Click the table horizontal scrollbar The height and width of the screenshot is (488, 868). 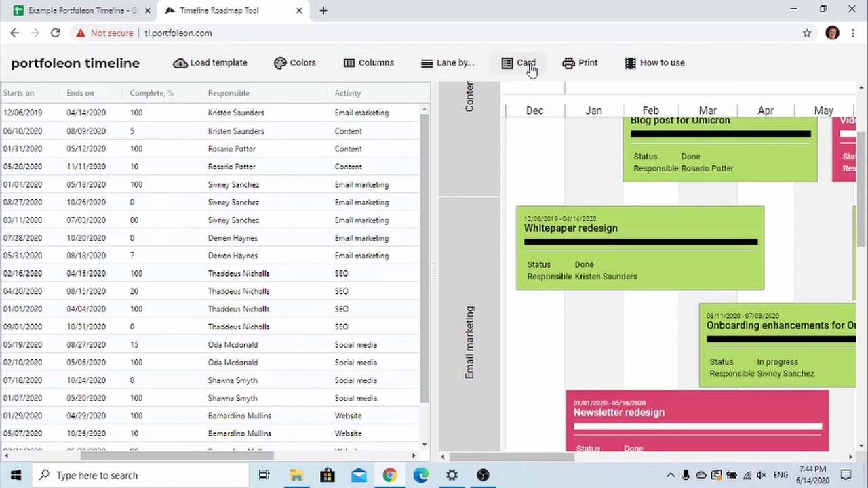(x=176, y=455)
